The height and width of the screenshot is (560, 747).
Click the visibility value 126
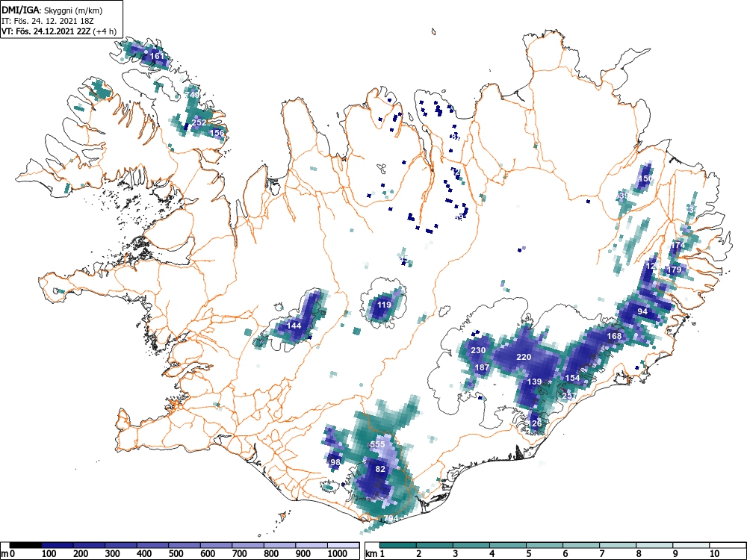point(535,423)
